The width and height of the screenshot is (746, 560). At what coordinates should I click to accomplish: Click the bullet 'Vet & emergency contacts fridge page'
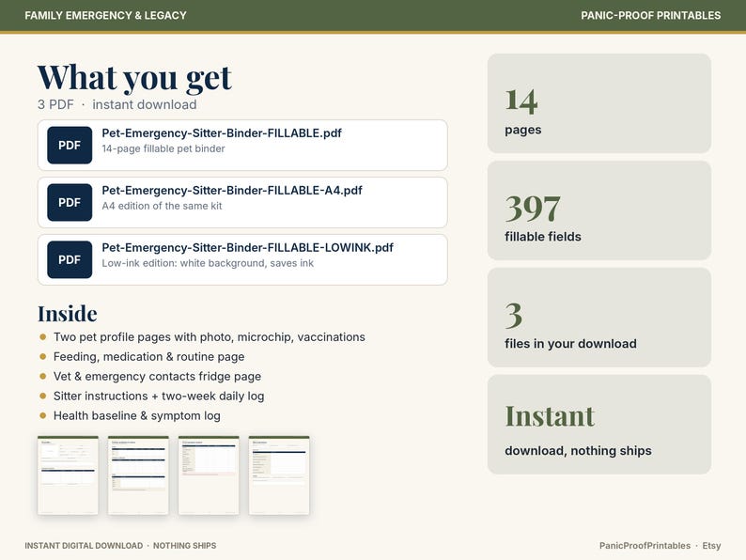point(157,377)
